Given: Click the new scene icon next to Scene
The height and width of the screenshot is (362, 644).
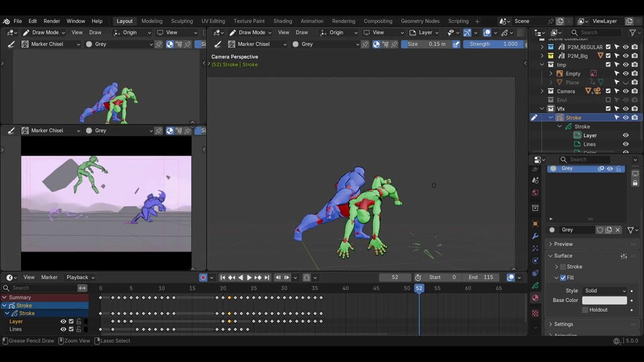Looking at the screenshot, I should click(560, 21).
